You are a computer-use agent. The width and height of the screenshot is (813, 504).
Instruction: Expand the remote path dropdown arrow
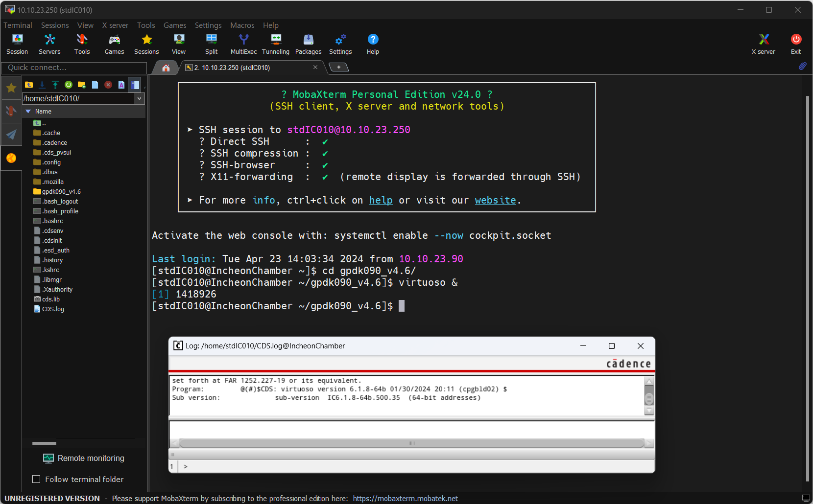pyautogui.click(x=140, y=98)
